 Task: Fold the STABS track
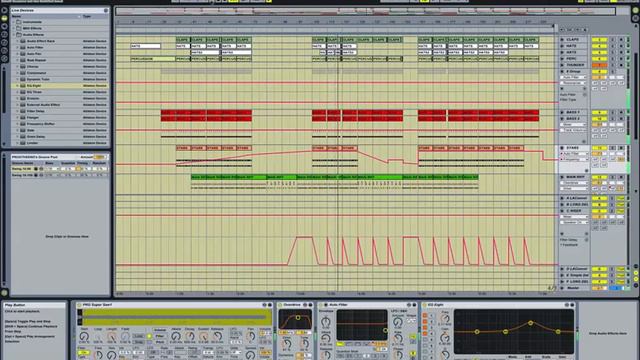(562, 148)
